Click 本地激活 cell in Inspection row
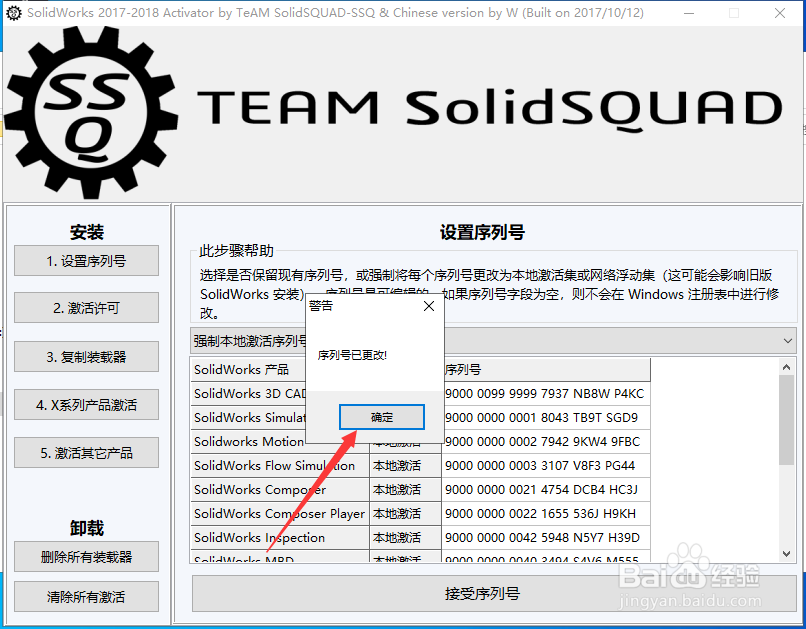Viewport: 806px width, 629px height. (405, 538)
